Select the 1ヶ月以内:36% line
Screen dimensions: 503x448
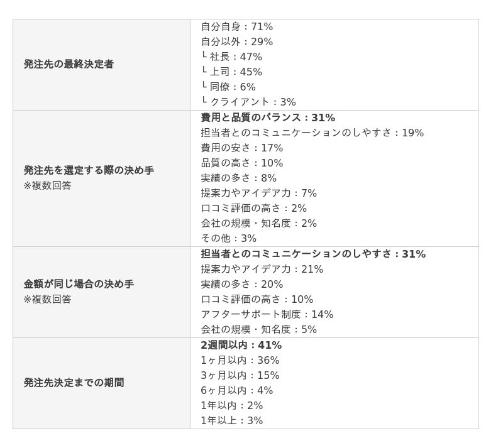(240, 361)
